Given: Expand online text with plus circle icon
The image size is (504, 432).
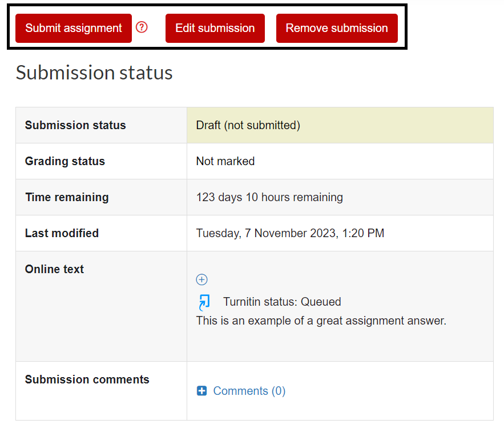Looking at the screenshot, I should pyautogui.click(x=202, y=279).
